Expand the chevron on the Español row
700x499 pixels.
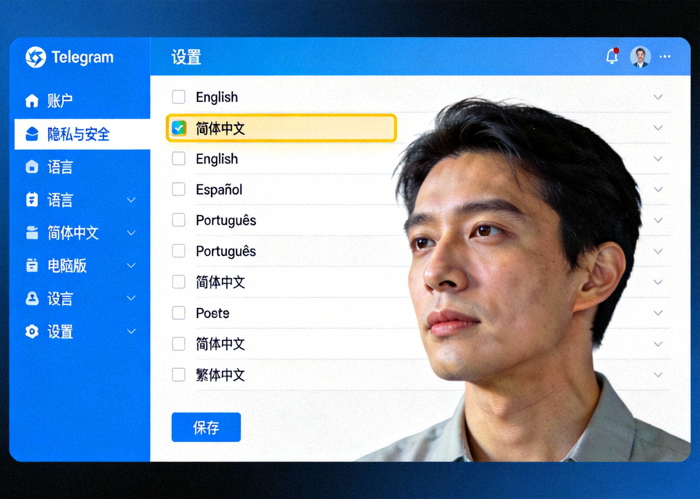click(x=658, y=189)
